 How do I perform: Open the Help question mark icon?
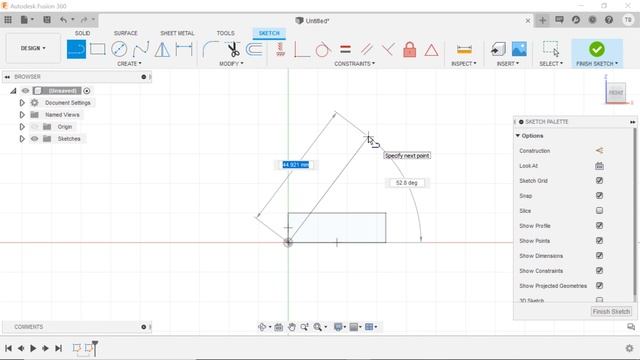pos(609,20)
